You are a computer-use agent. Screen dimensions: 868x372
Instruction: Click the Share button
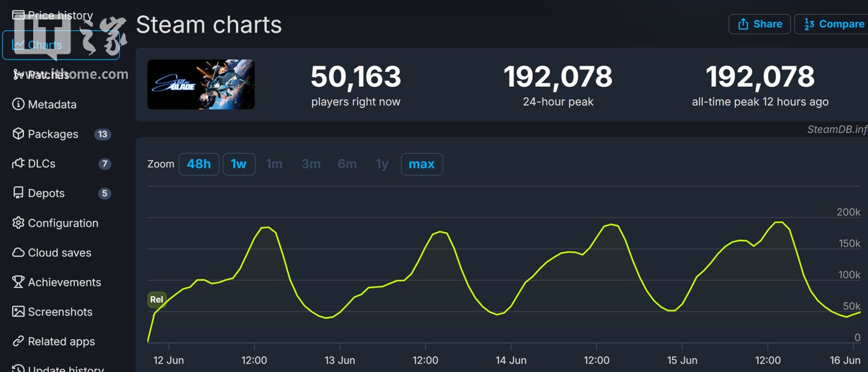pos(759,24)
